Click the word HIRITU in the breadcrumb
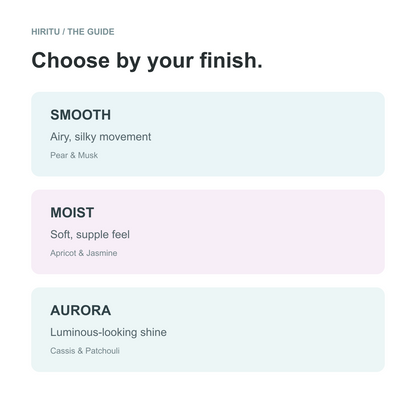The image size is (416, 416). point(46,32)
